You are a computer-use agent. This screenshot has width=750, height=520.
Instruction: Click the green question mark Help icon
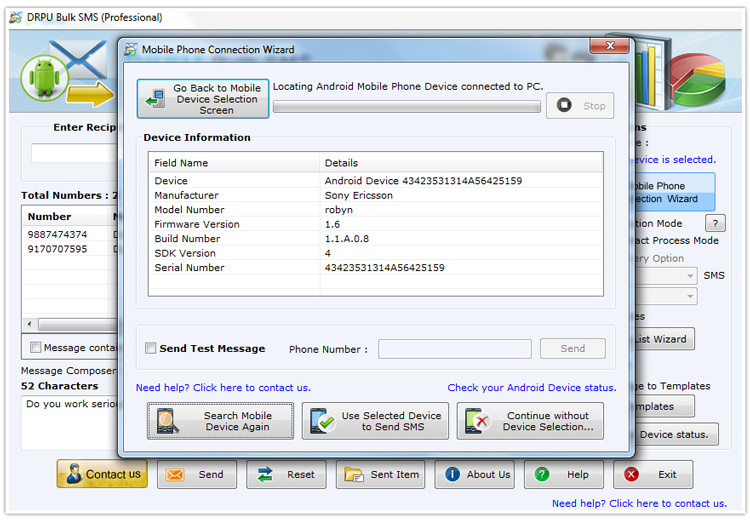pyautogui.click(x=541, y=474)
